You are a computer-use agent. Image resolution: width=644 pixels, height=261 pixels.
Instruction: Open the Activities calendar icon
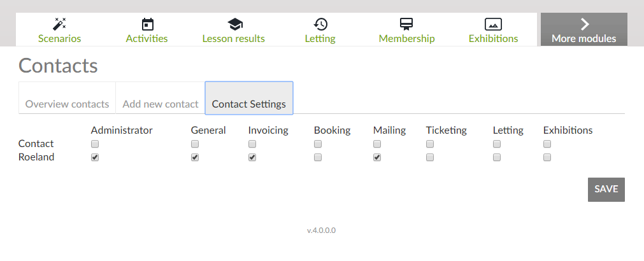coord(147,24)
